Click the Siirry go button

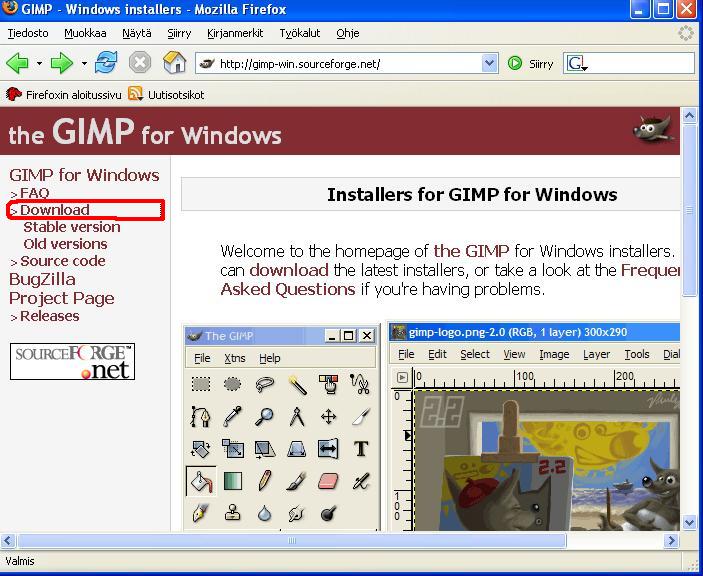[x=530, y=63]
